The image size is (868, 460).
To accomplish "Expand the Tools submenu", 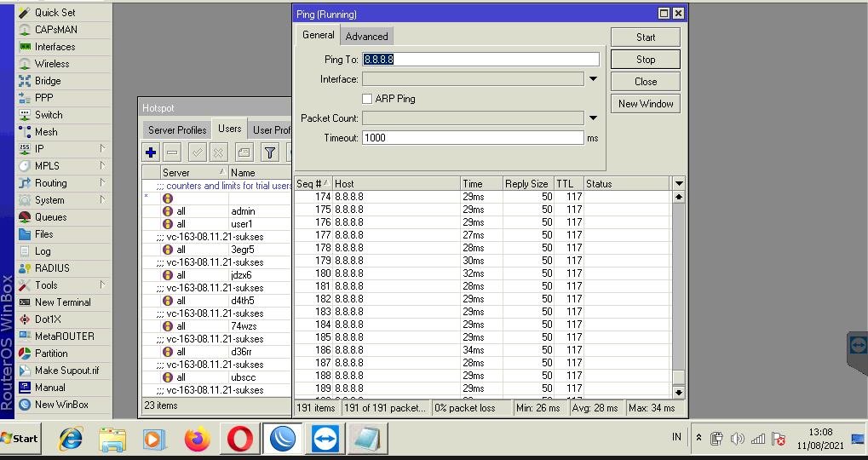I will point(102,285).
